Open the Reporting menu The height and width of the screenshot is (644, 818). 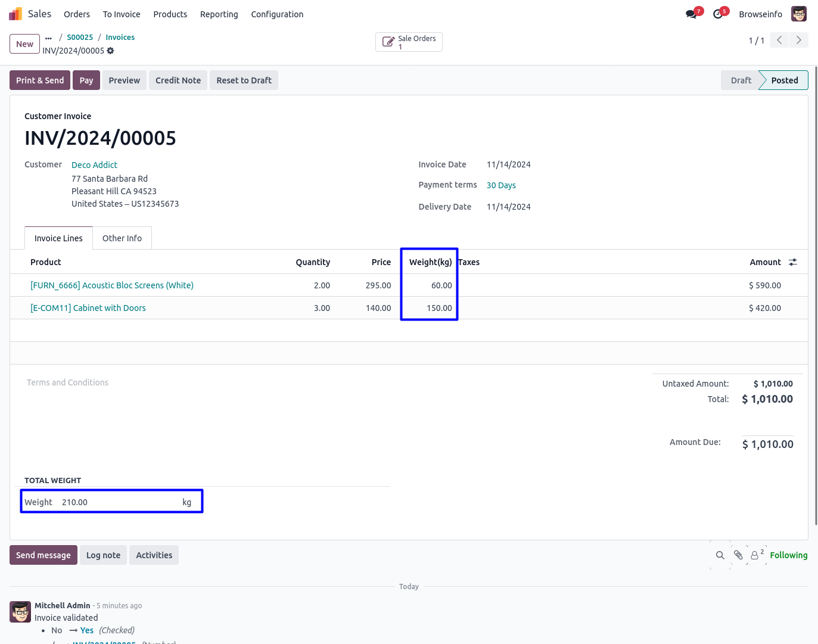[219, 14]
